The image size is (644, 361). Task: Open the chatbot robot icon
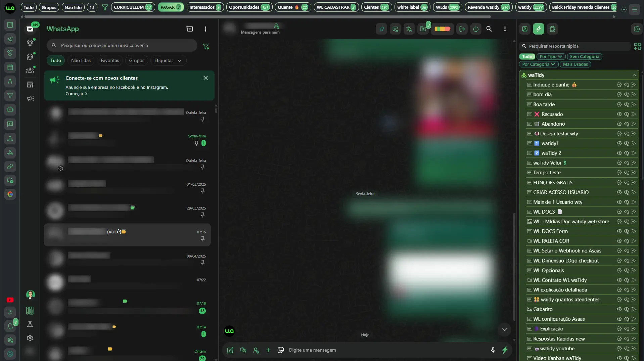point(10,110)
